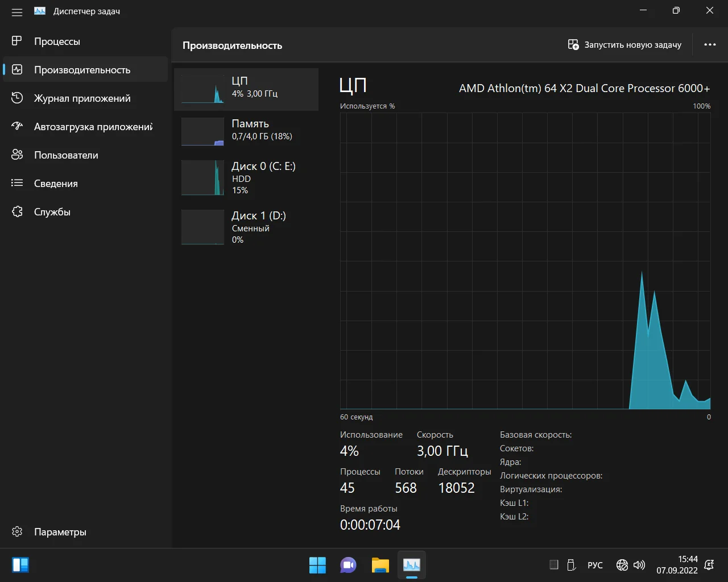The image size is (728, 582).
Task: Open the notifications bell icon
Action: [709, 565]
